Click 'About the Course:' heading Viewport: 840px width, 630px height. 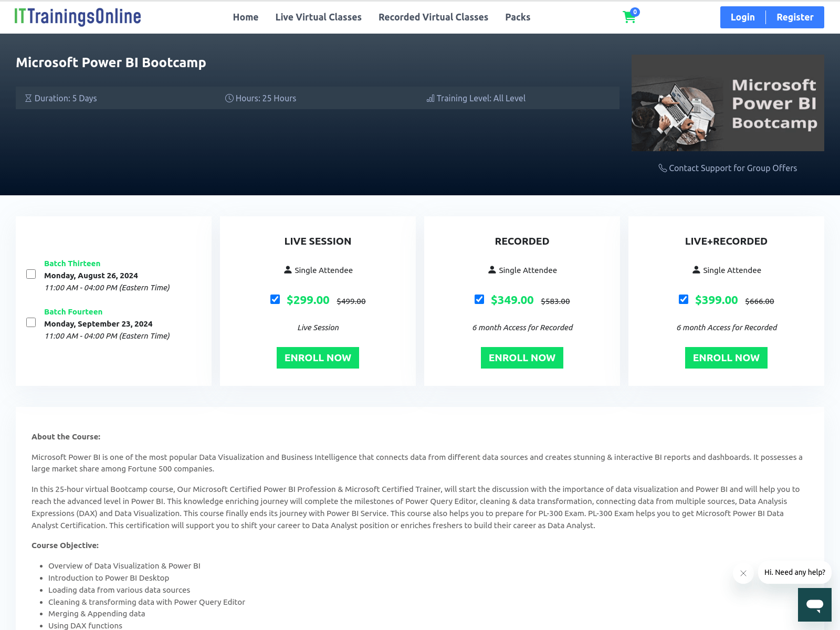(66, 437)
